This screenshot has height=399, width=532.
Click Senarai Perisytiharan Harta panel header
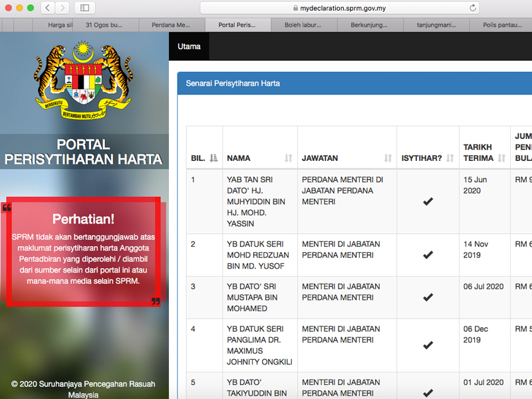coord(233,84)
